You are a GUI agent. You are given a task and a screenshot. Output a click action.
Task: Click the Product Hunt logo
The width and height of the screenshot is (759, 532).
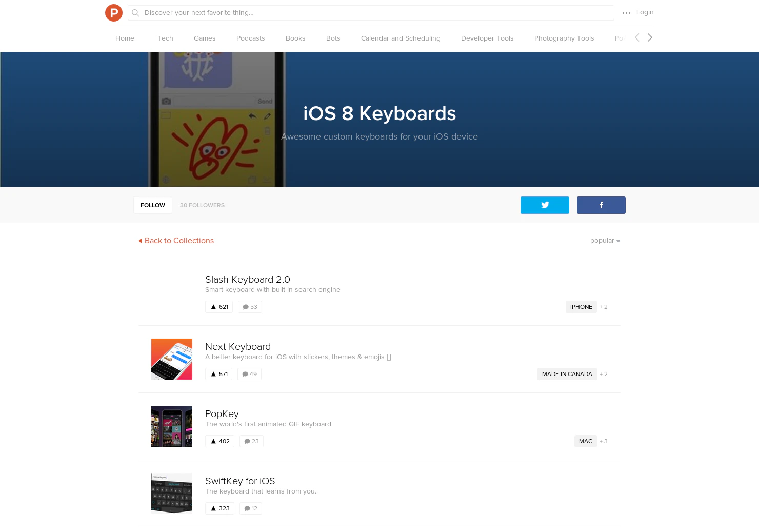pyautogui.click(x=114, y=13)
